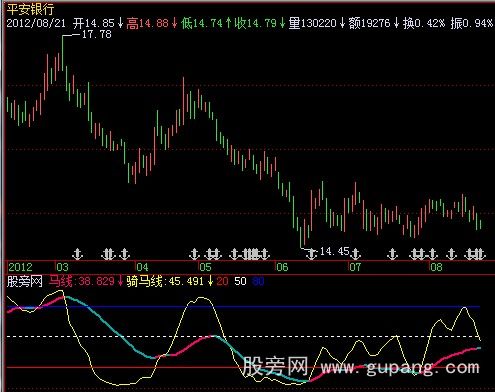Click the volume 量130220 value
The width and height of the screenshot is (495, 392).
[312, 23]
